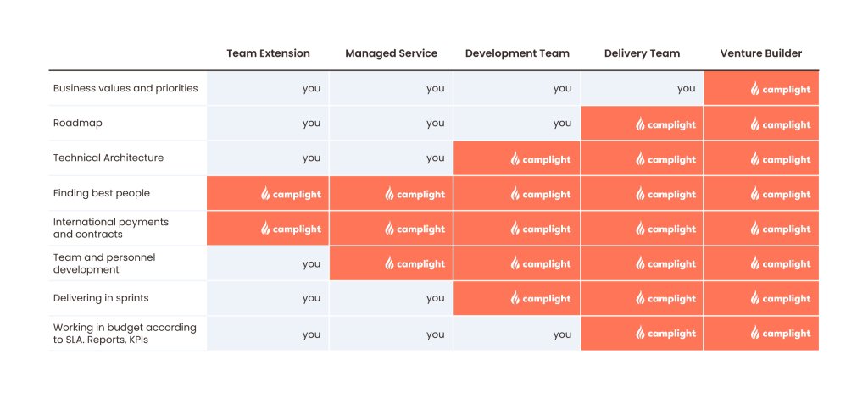Click camplight logo in Delivery Team Roadmap row

pos(665,124)
